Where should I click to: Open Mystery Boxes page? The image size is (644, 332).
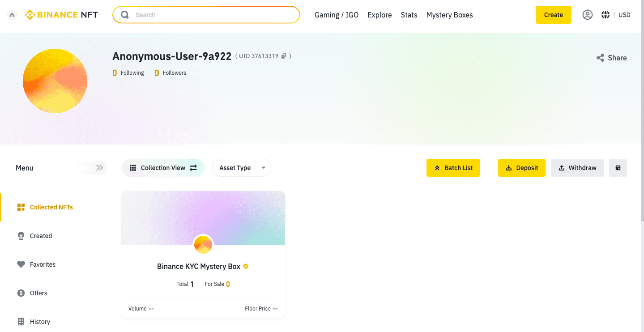450,15
